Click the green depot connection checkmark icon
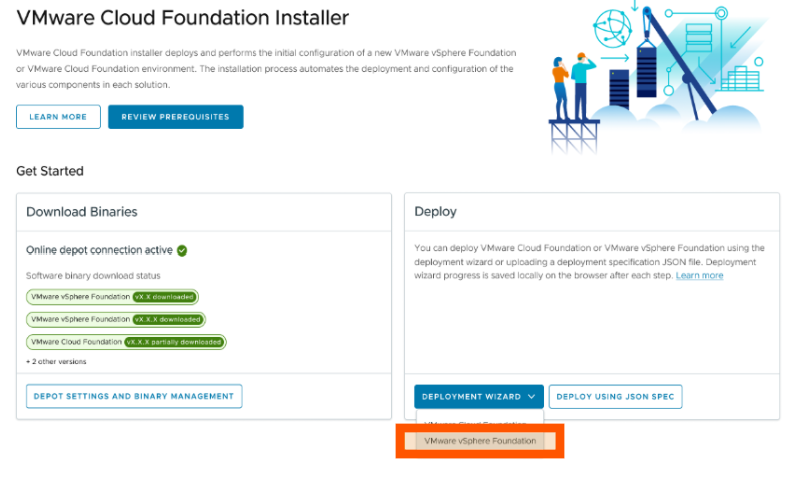Screen dimensions: 812x477 (183, 251)
